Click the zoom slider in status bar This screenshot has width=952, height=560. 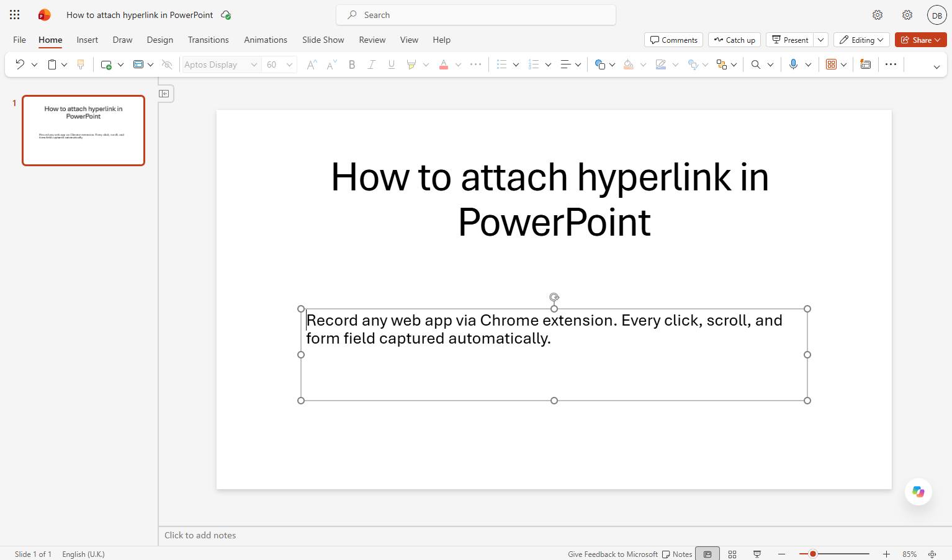point(834,554)
